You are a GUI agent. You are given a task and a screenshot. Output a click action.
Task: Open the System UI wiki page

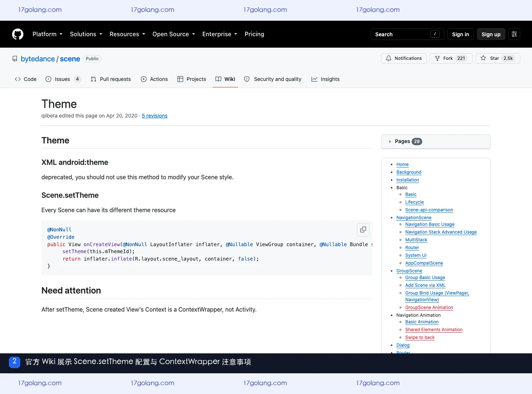(416, 255)
